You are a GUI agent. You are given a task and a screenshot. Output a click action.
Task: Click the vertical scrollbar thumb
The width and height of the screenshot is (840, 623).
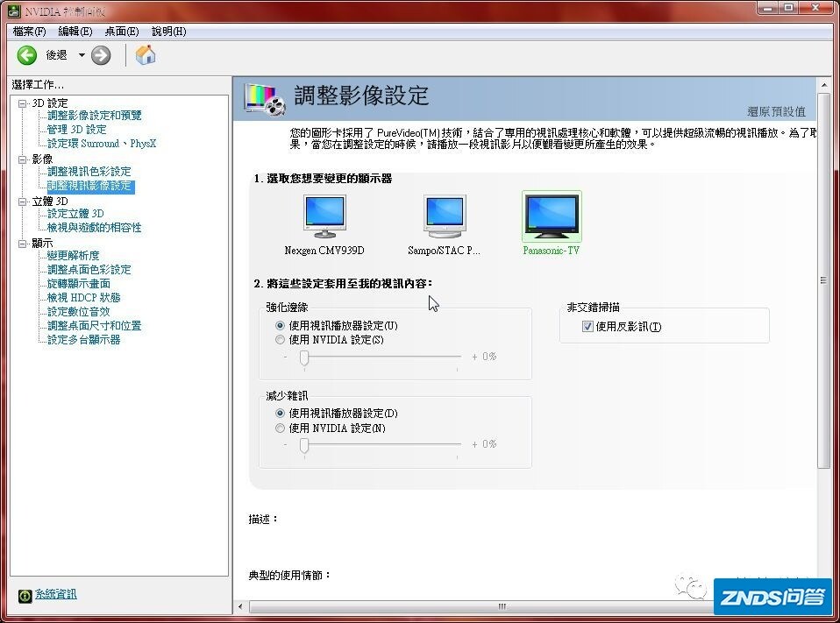pyautogui.click(x=824, y=280)
